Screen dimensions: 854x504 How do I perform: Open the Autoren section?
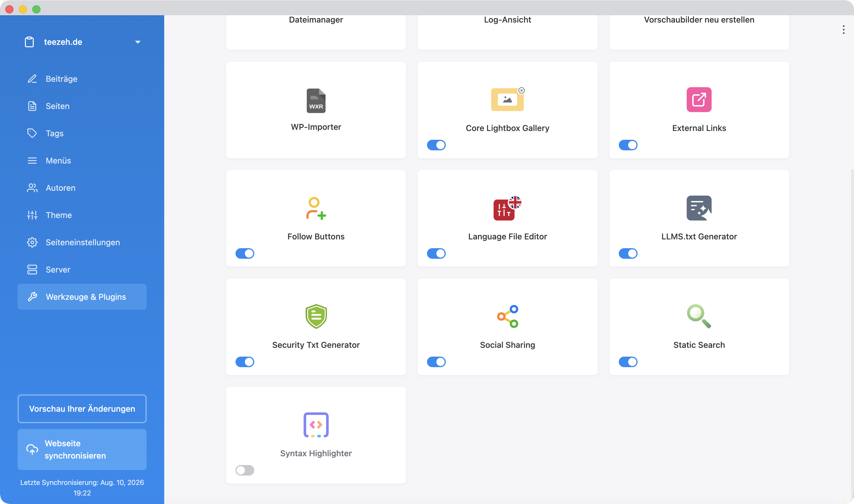pos(82,188)
